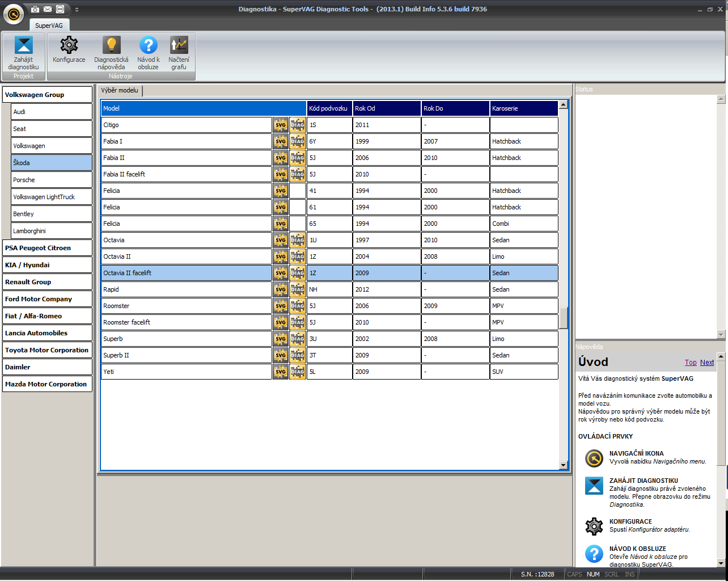Click model table scrollbar up arrow
Image resolution: width=728 pixels, height=581 pixels.
point(563,104)
